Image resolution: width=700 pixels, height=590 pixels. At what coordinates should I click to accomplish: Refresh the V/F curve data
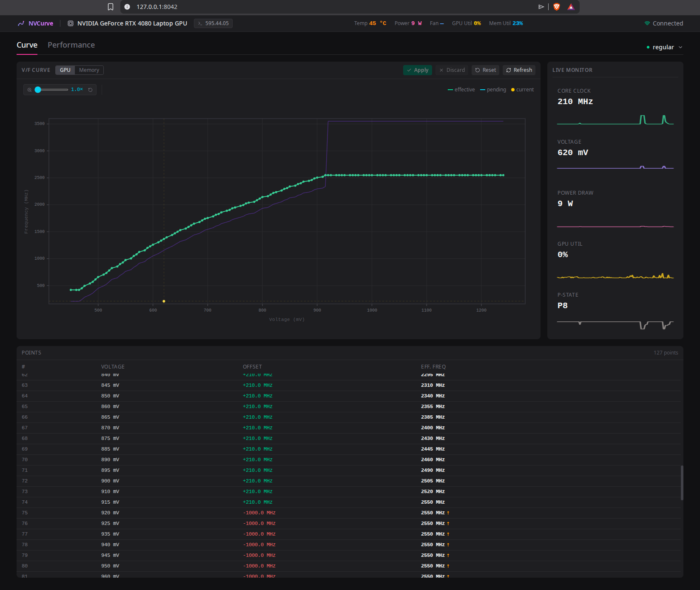coord(519,70)
